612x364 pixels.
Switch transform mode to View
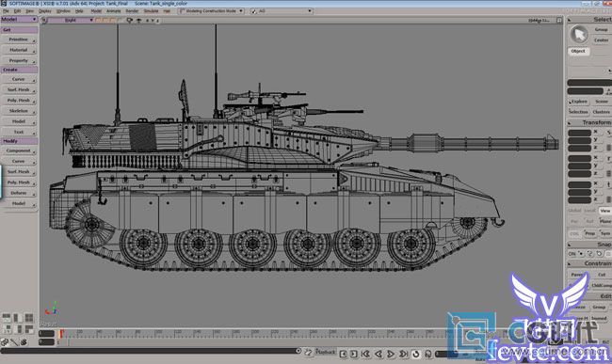(x=605, y=211)
